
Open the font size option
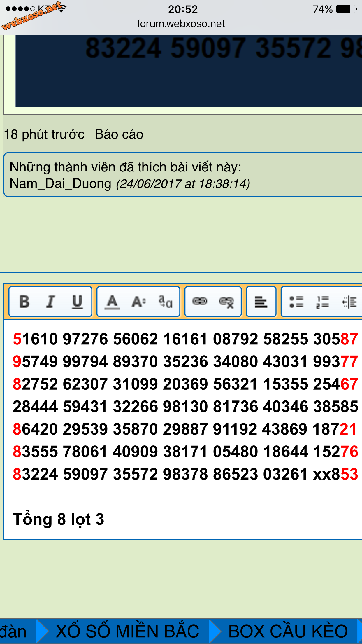coord(139,302)
